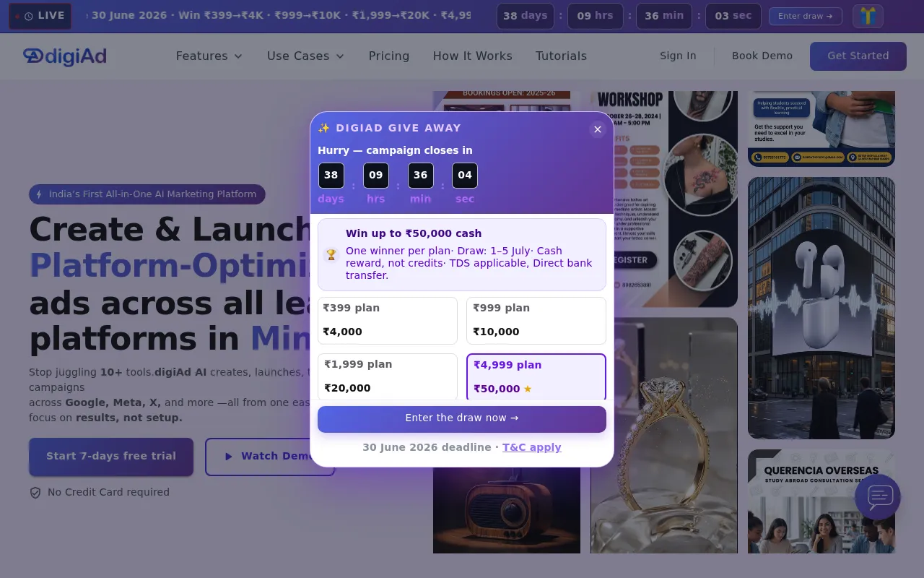
Task: Click the India's First All-in-One AI badge
Action: (x=147, y=194)
